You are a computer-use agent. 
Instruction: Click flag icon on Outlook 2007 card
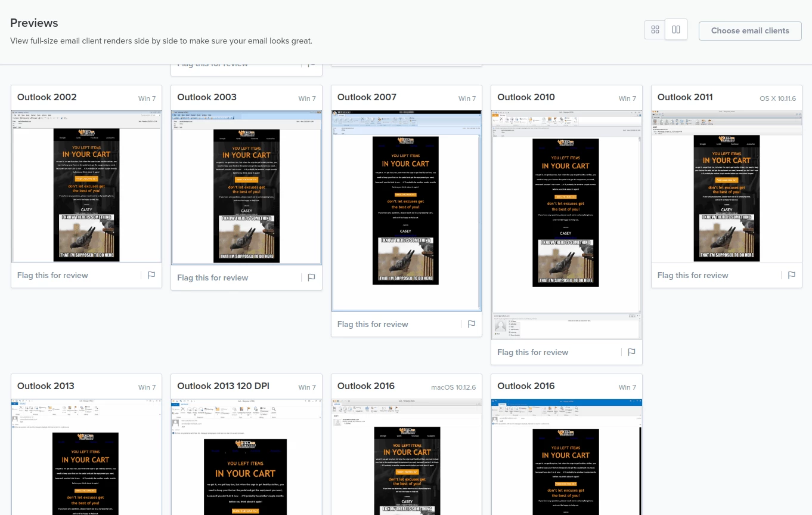coord(471,324)
